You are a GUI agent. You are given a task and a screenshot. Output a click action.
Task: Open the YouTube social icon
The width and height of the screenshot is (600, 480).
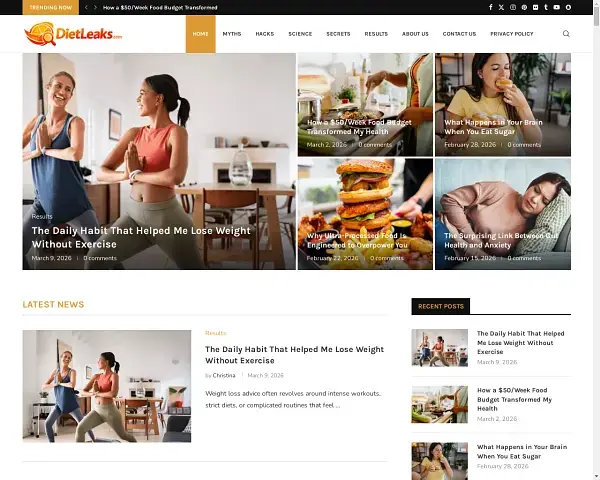pos(557,7)
